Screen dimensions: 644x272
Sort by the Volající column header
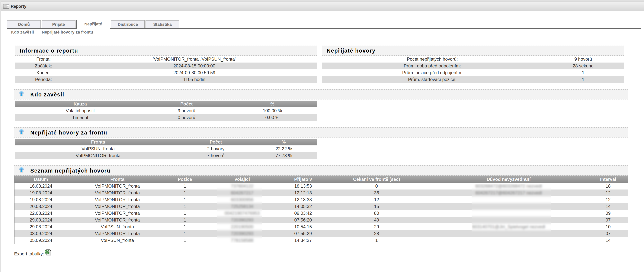(242, 179)
